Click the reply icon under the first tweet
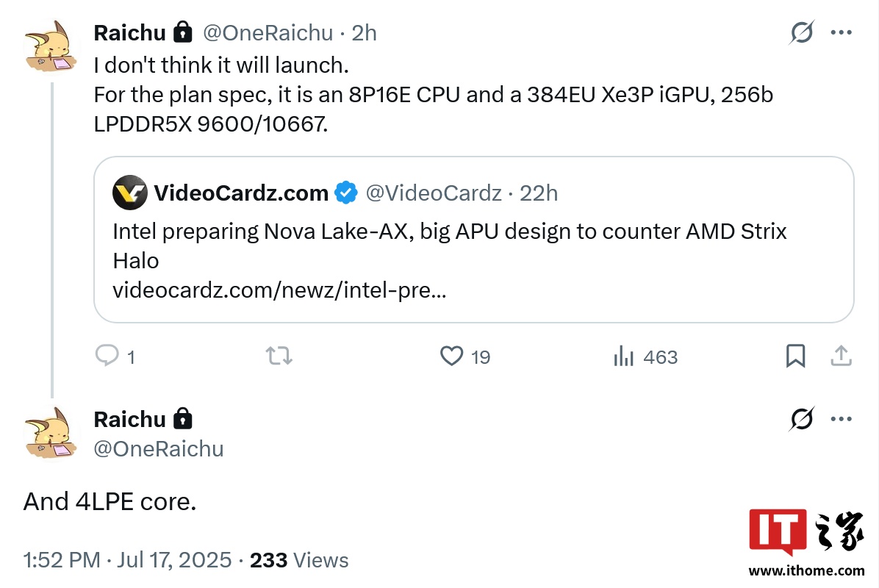Viewport: 879px width, 588px height. coord(107,356)
